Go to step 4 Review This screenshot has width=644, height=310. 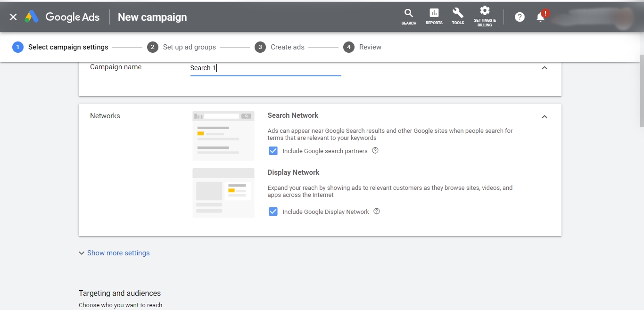[363, 47]
